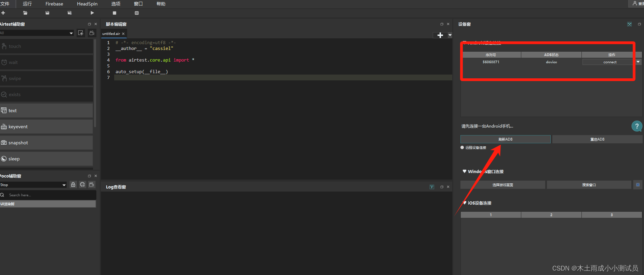Click the Log viewer filter icon
Viewport: 644px width, 275px height.
point(432,187)
